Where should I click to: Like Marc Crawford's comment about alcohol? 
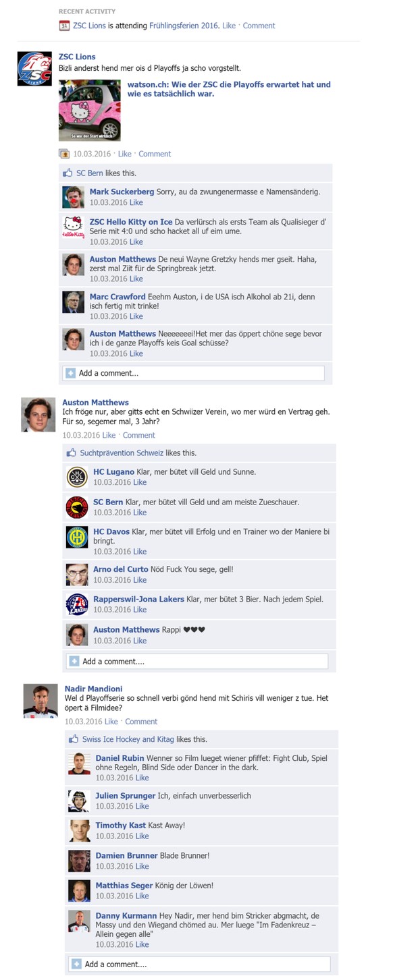[136, 316]
